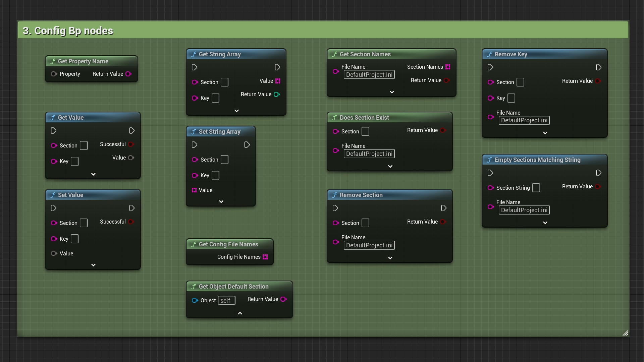Click the Object input pin on Get Object Default Section

click(195, 300)
